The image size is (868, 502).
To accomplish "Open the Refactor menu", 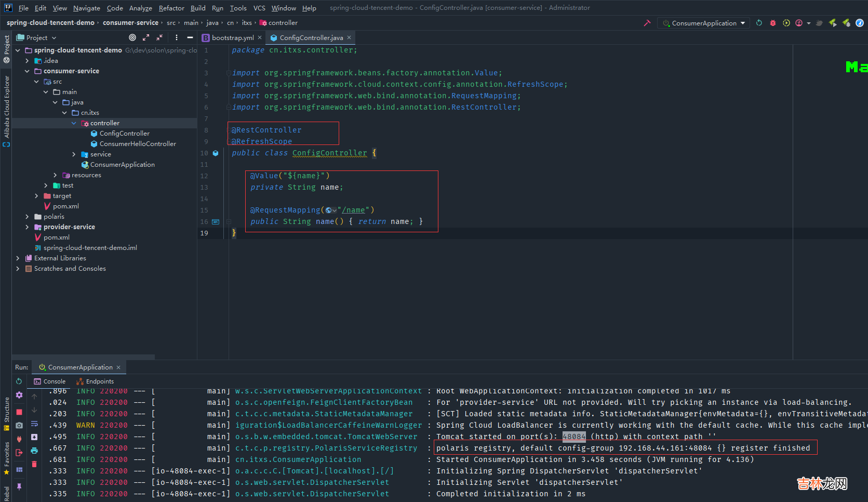I will 171,8.
